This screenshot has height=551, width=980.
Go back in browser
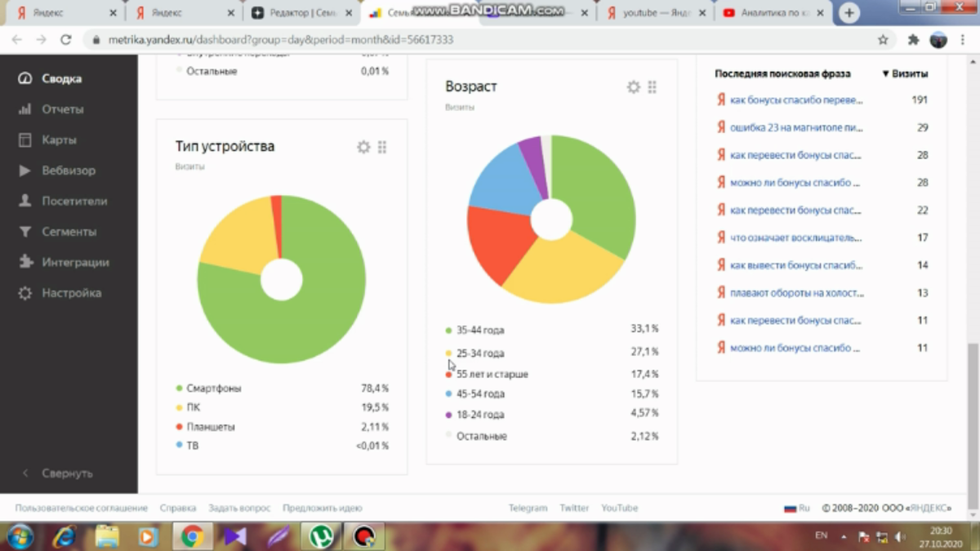(x=17, y=39)
